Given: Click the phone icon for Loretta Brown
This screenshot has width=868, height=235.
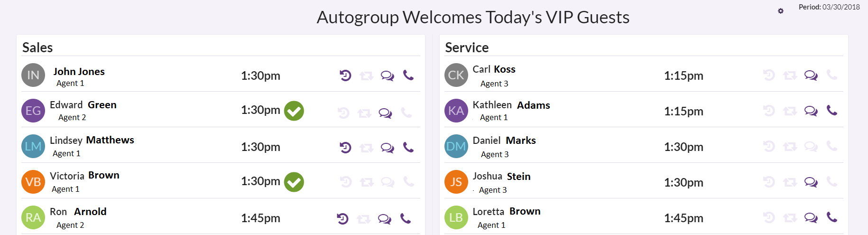Looking at the screenshot, I should coord(832,217).
